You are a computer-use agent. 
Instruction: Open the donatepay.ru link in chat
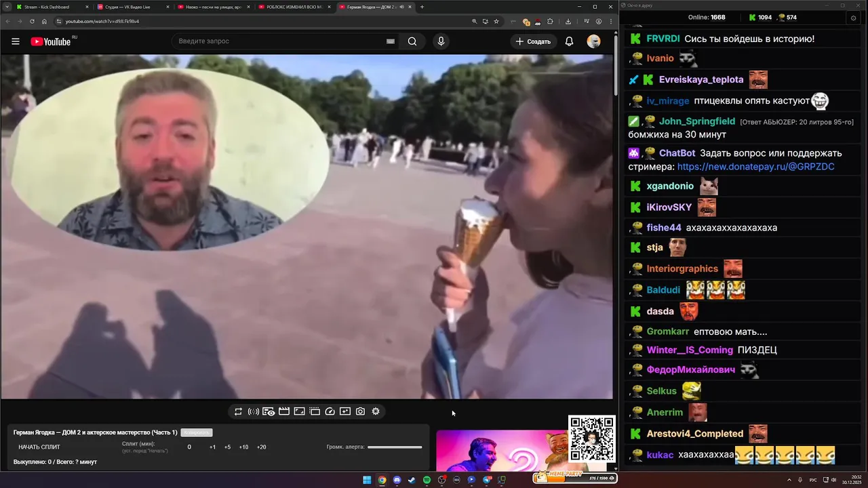coord(755,167)
